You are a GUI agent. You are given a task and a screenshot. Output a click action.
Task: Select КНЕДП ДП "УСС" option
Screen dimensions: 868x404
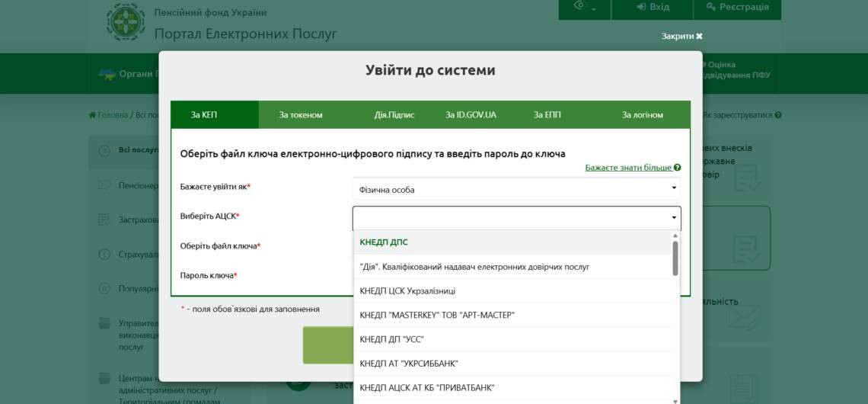click(x=512, y=339)
